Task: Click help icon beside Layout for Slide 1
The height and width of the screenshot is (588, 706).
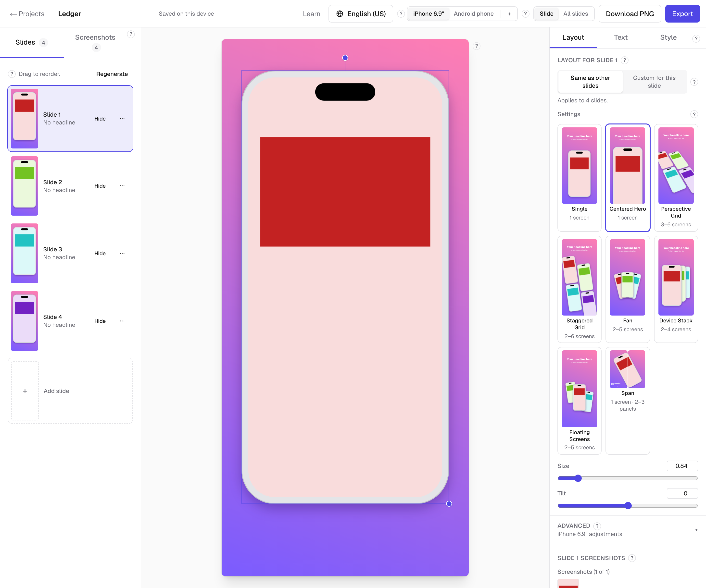Action: [625, 60]
